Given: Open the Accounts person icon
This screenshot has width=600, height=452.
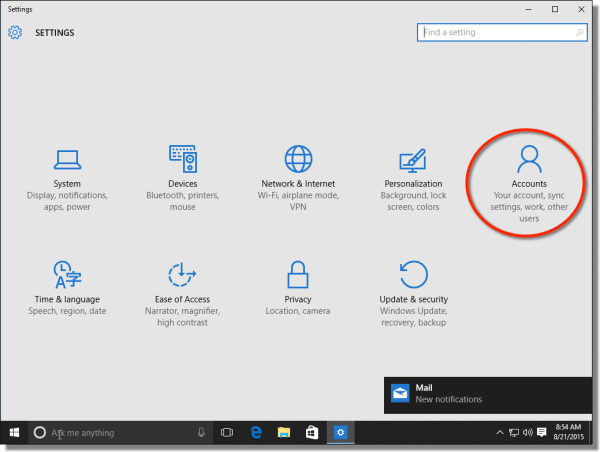Looking at the screenshot, I should pos(529,159).
